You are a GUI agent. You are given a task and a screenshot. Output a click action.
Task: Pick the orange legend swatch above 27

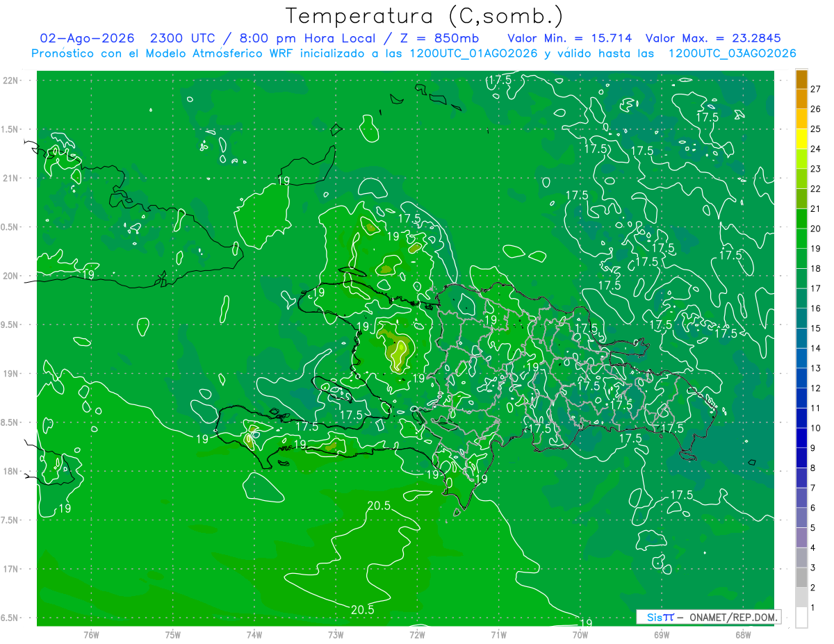[801, 79]
